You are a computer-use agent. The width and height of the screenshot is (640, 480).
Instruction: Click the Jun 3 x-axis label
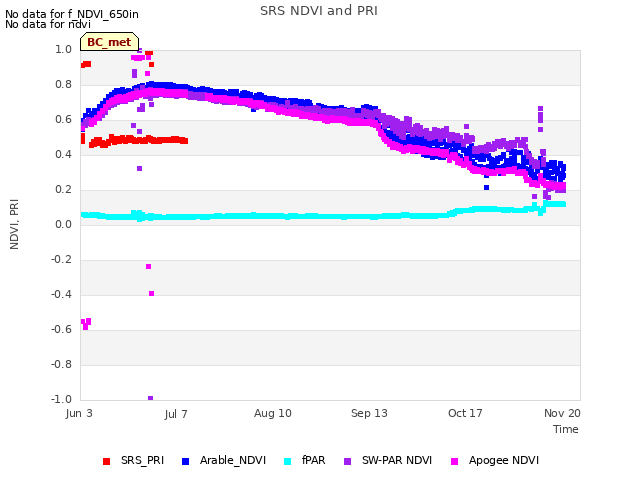coord(79,413)
